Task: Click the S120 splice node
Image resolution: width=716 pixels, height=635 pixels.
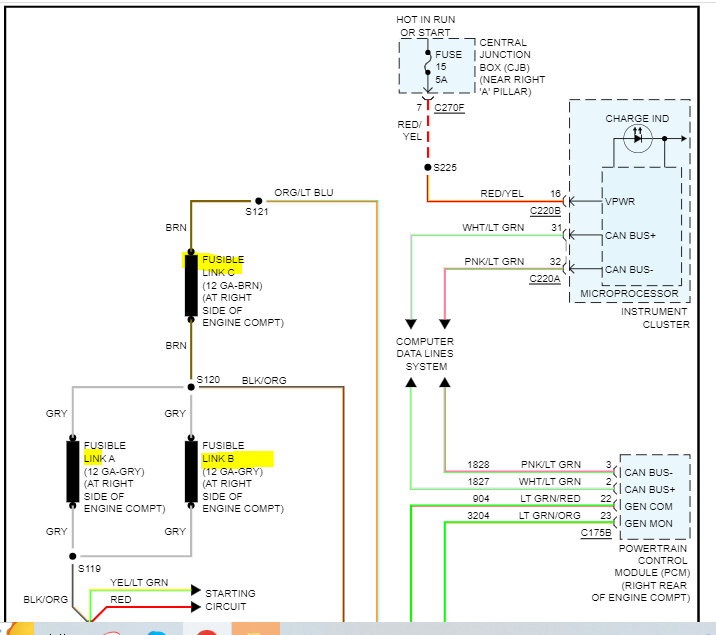Action: pyautogui.click(x=191, y=387)
